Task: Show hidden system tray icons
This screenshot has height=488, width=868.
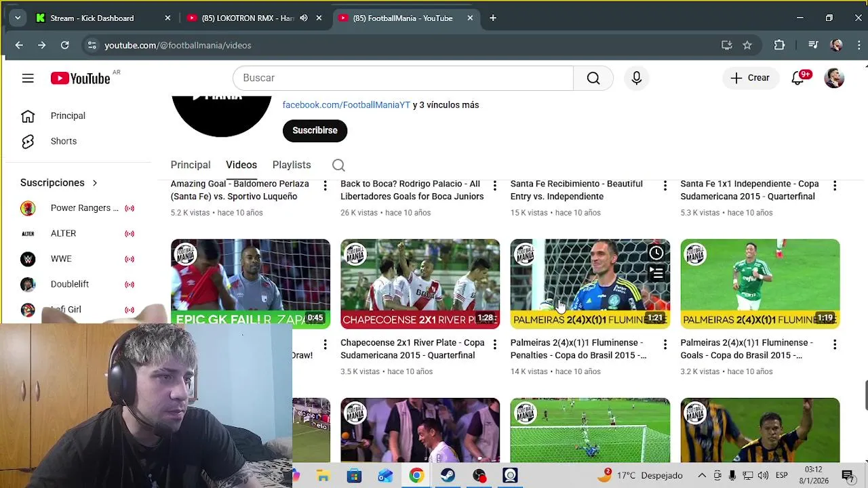Action: tap(702, 476)
